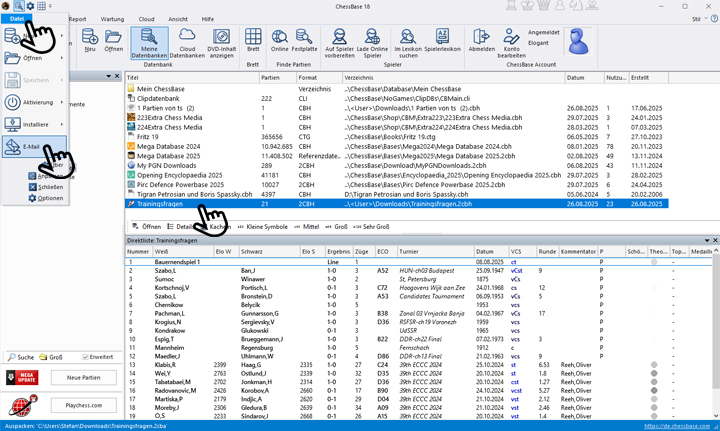Open the Ansicht ribbon tab
720x431 pixels.
pos(178,19)
